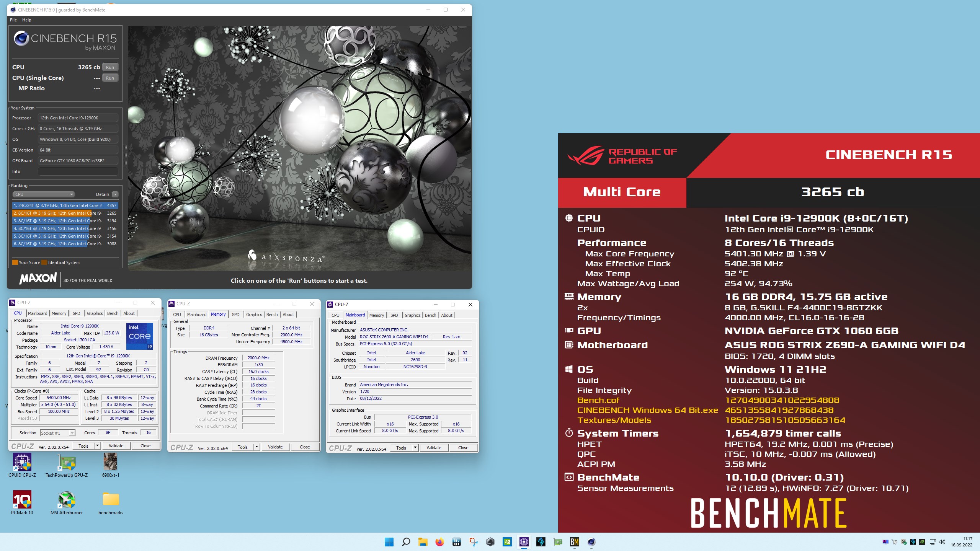Select ranking entry 1 with score 4357
980x551 pixels.
coord(65,205)
